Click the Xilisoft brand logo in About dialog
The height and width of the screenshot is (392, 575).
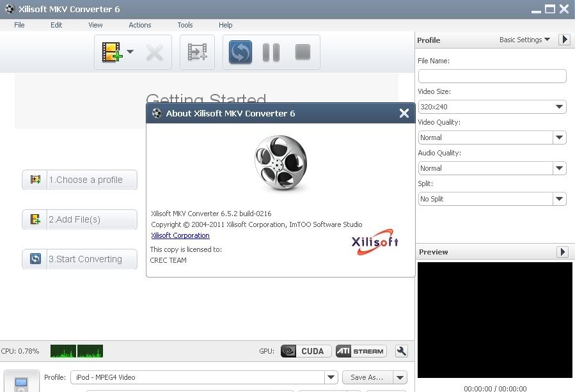pyautogui.click(x=375, y=242)
